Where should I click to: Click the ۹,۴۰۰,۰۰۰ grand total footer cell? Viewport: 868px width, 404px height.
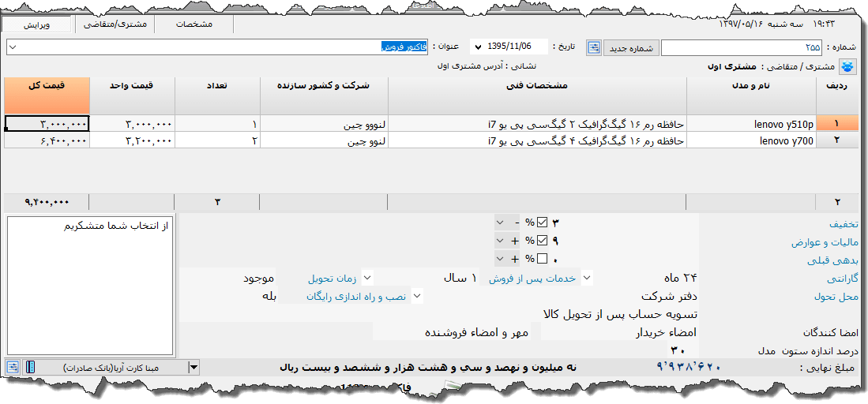tap(47, 202)
